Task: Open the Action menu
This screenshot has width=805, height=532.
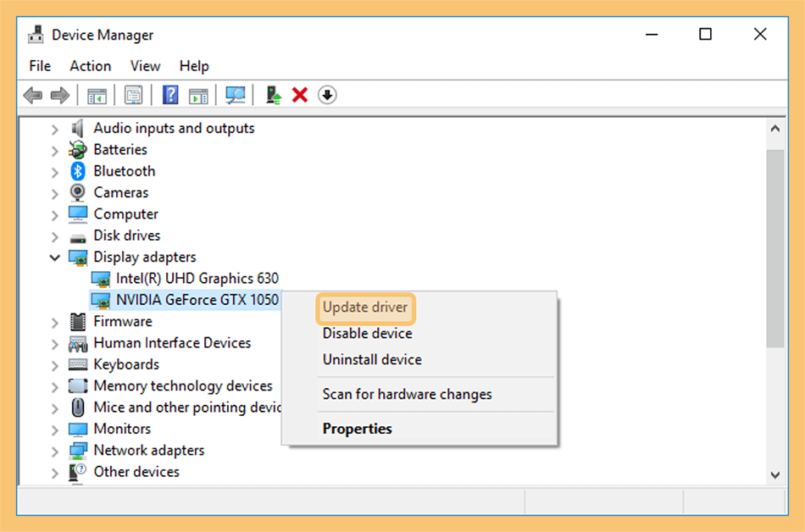Action: tap(91, 66)
